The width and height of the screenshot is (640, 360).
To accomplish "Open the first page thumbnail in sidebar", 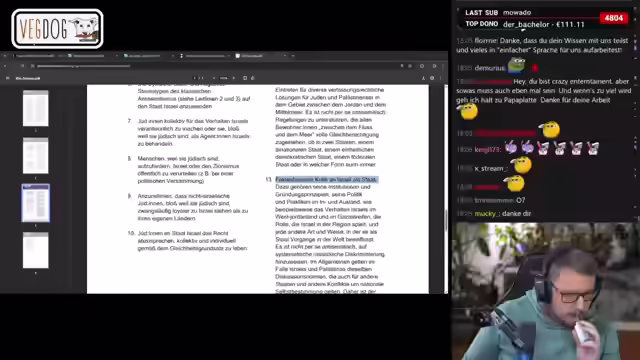I will [36, 108].
